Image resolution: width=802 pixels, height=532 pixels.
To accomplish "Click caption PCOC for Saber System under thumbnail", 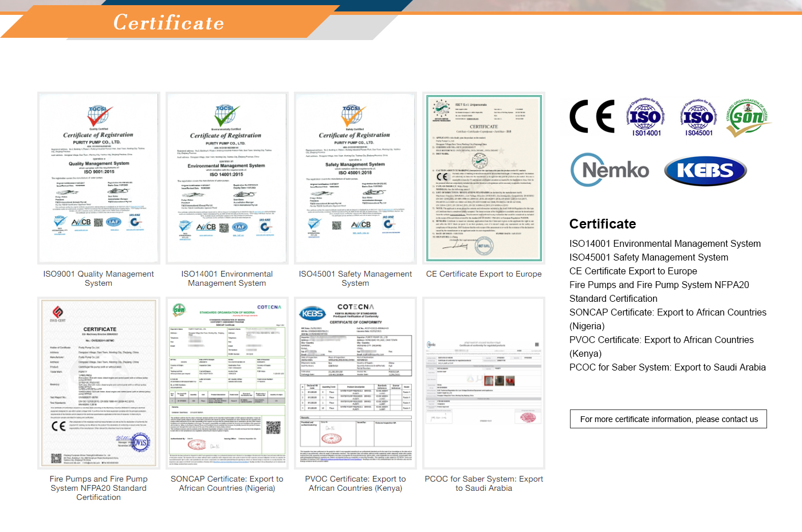I will tap(483, 483).
